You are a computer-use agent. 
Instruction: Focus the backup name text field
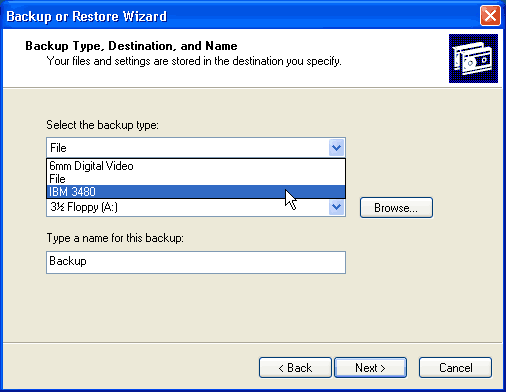[x=196, y=263]
